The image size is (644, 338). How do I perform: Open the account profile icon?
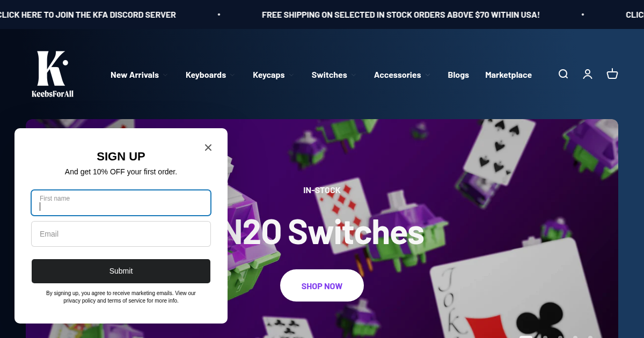click(588, 74)
